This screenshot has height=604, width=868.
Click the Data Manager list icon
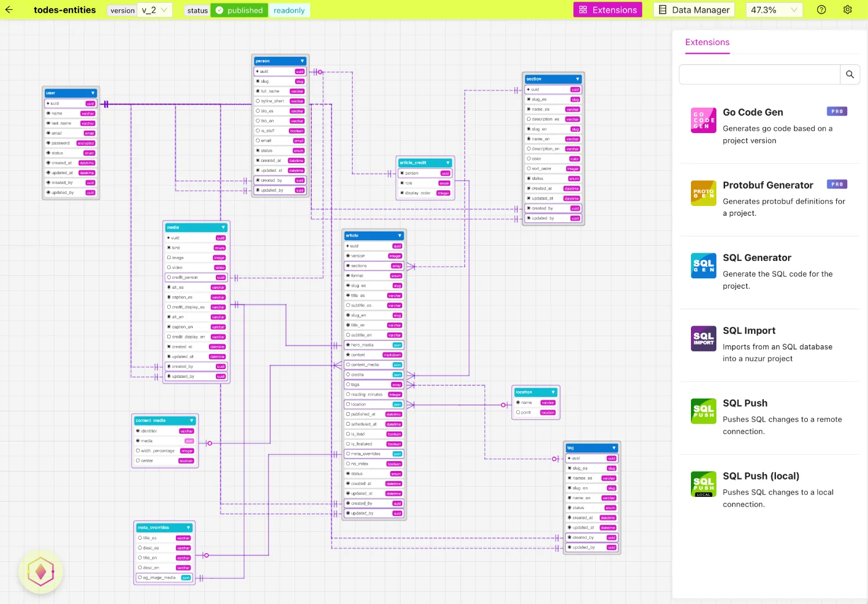(663, 10)
